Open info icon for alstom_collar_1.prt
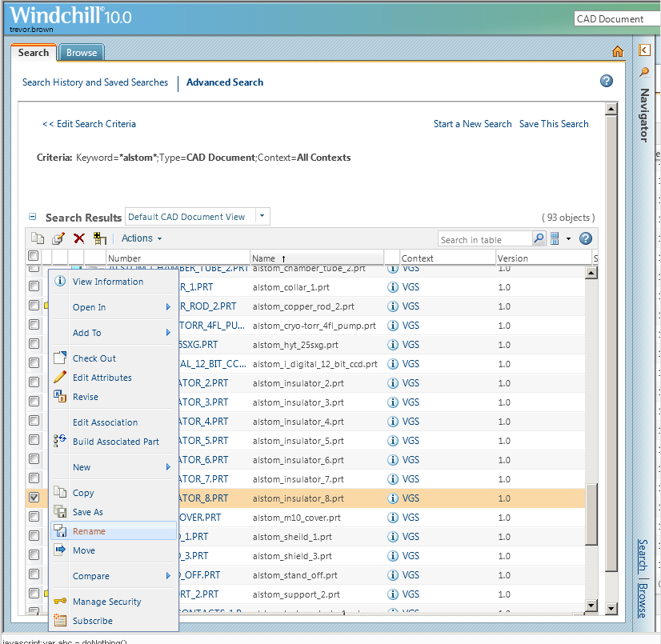Image resolution: width=661 pixels, height=644 pixels. point(392,287)
